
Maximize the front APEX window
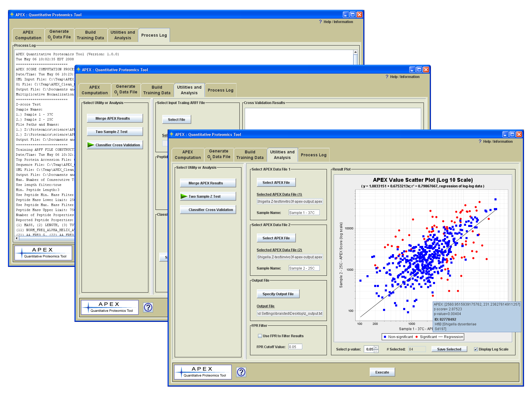pyautogui.click(x=512, y=134)
